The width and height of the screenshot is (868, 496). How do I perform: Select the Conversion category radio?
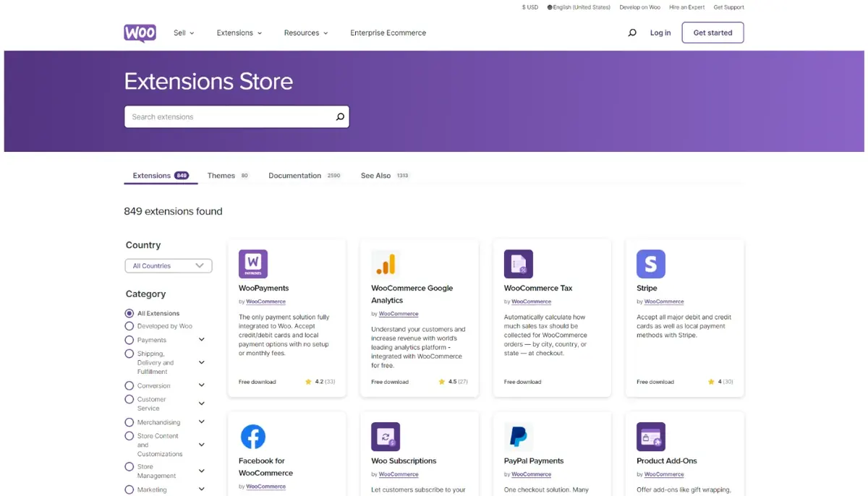pos(129,385)
